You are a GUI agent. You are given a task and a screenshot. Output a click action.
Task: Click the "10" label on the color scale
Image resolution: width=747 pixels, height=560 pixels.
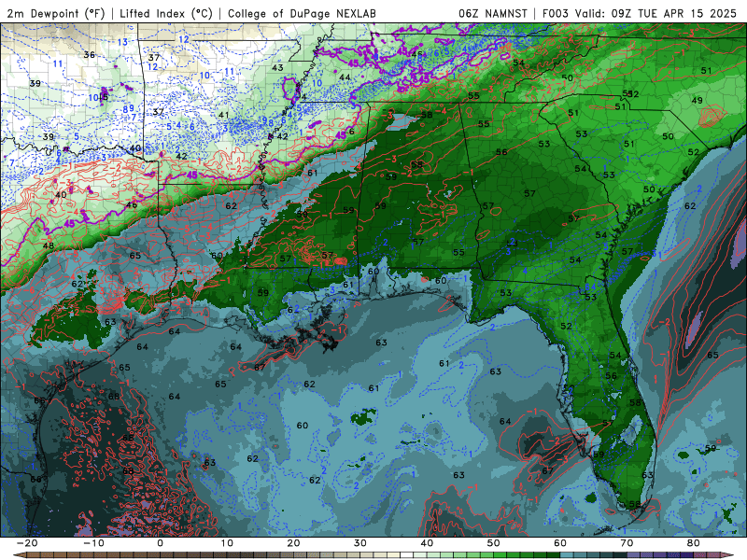[x=227, y=543]
